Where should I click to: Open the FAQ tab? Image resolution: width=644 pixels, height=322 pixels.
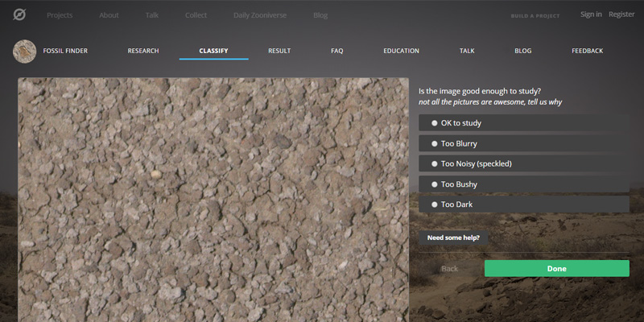tap(336, 51)
